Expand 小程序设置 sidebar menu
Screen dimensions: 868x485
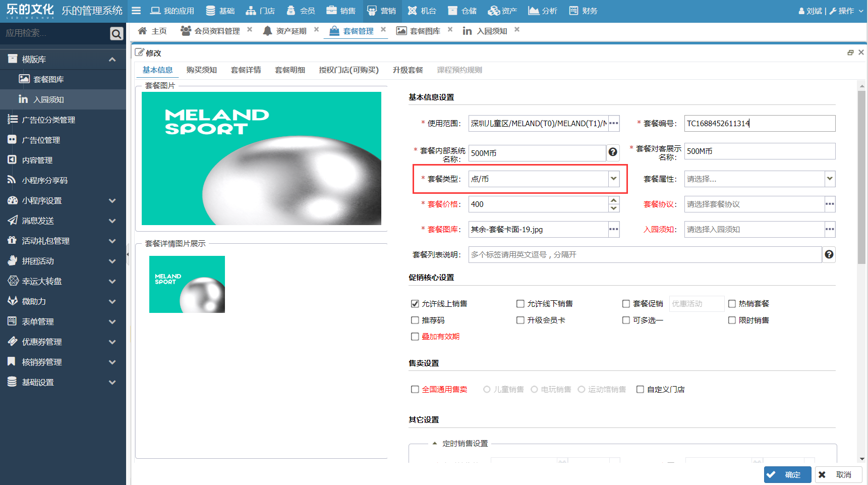(x=112, y=200)
